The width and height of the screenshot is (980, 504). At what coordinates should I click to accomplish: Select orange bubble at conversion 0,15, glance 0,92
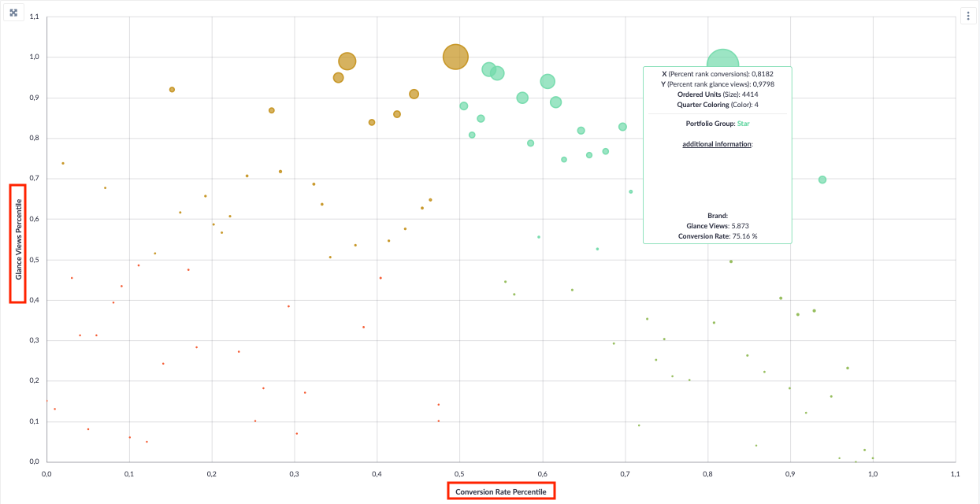click(172, 90)
